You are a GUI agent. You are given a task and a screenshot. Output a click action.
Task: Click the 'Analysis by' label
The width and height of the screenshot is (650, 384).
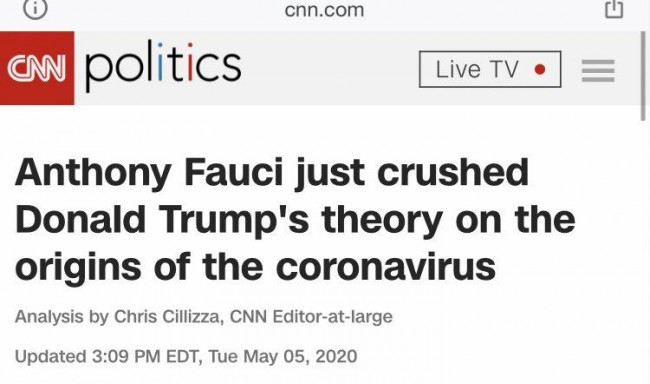[62, 317]
